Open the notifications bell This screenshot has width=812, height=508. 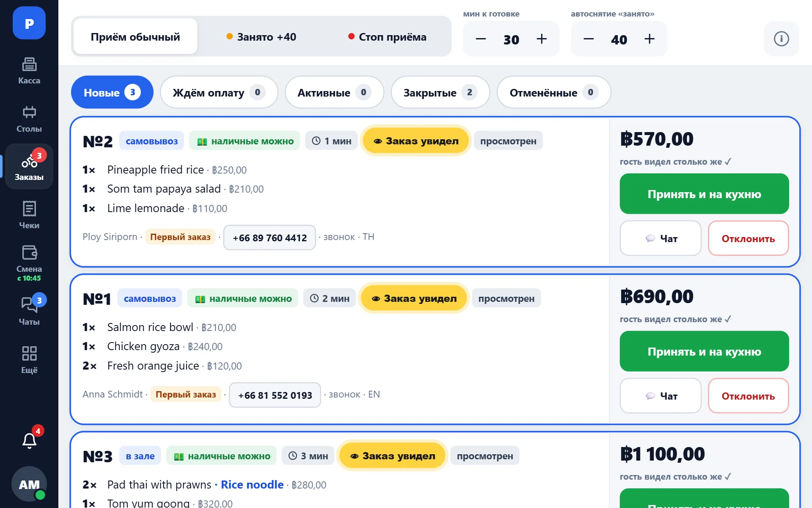point(29,441)
